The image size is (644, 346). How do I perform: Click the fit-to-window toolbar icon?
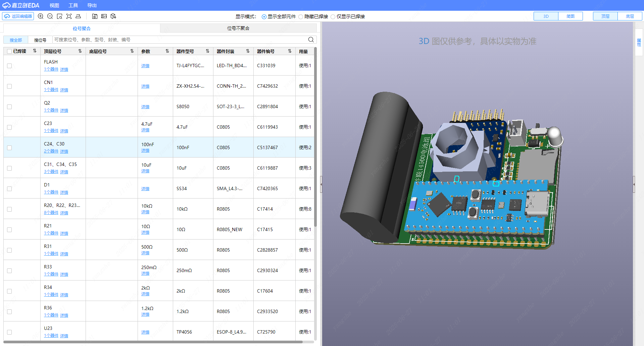coord(69,16)
